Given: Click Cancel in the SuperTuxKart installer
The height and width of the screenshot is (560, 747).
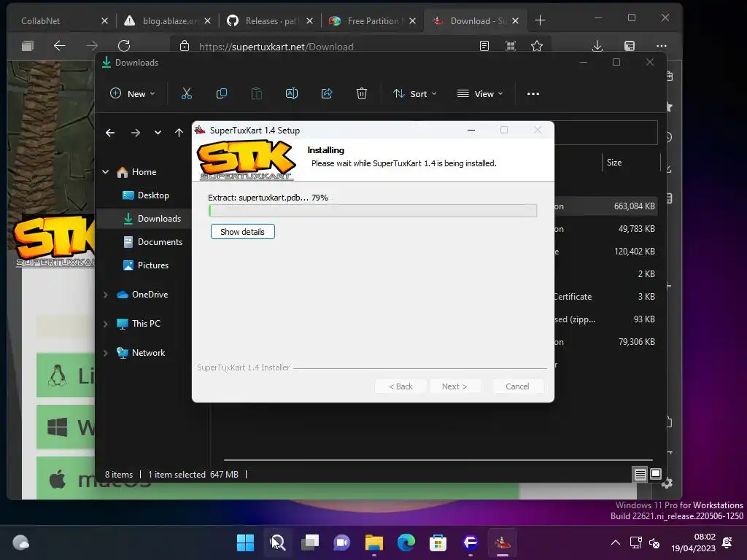Looking at the screenshot, I should [517, 386].
